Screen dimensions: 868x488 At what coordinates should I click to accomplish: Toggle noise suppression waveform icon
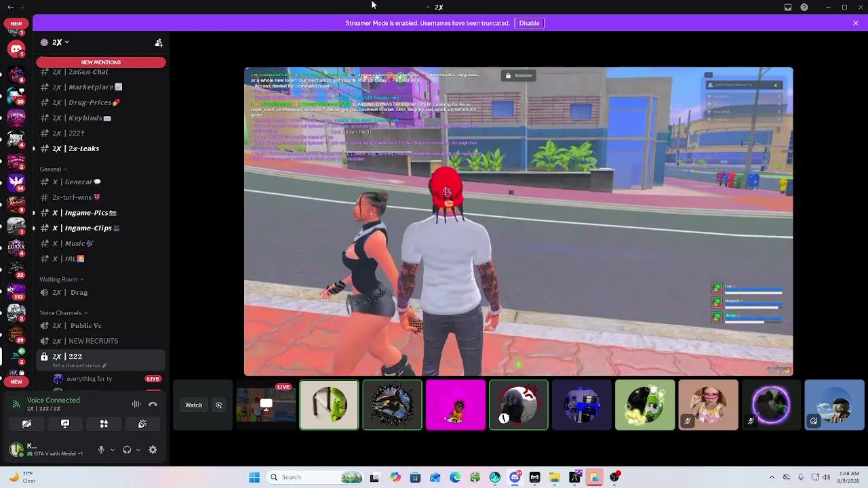[x=136, y=404]
